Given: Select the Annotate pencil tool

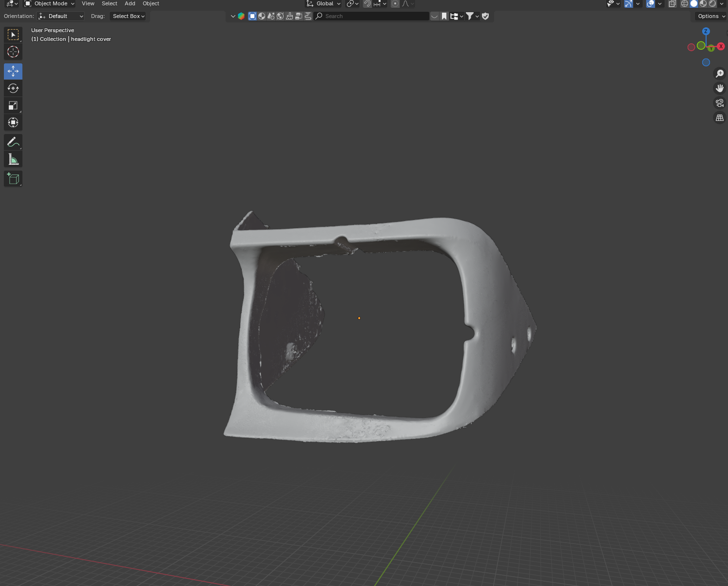Looking at the screenshot, I should [x=13, y=142].
